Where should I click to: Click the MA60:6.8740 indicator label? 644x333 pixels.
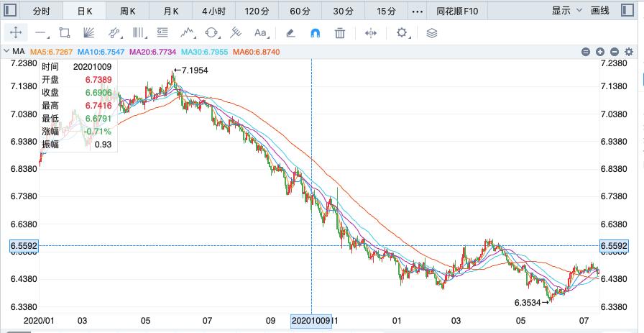click(x=257, y=52)
